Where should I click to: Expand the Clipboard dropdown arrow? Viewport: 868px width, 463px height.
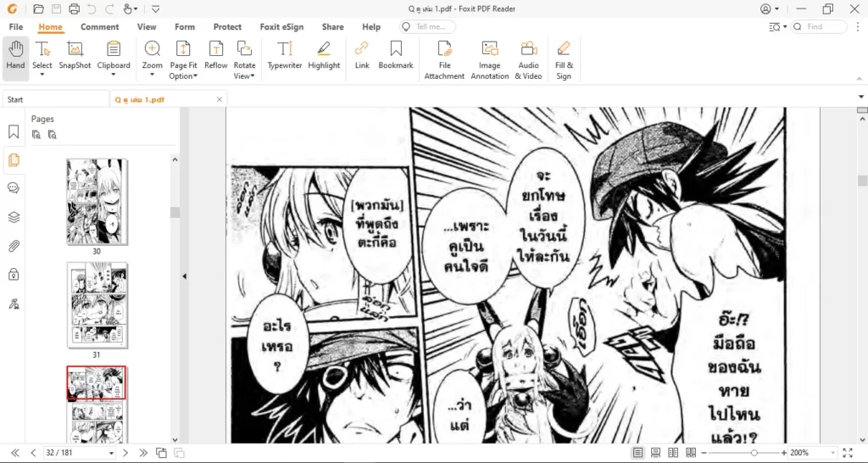click(x=114, y=75)
